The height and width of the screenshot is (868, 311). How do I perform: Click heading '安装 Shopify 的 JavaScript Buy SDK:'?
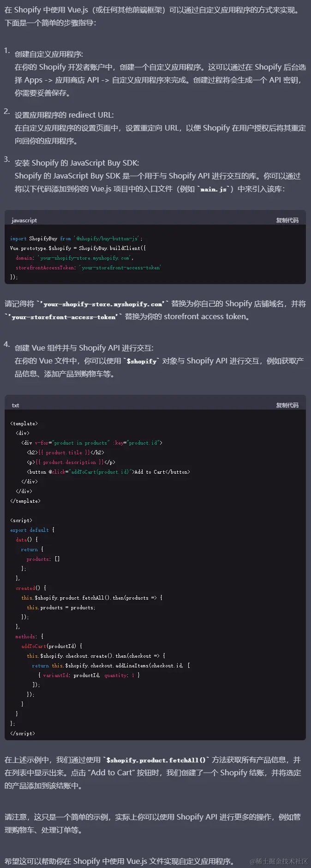click(77, 163)
